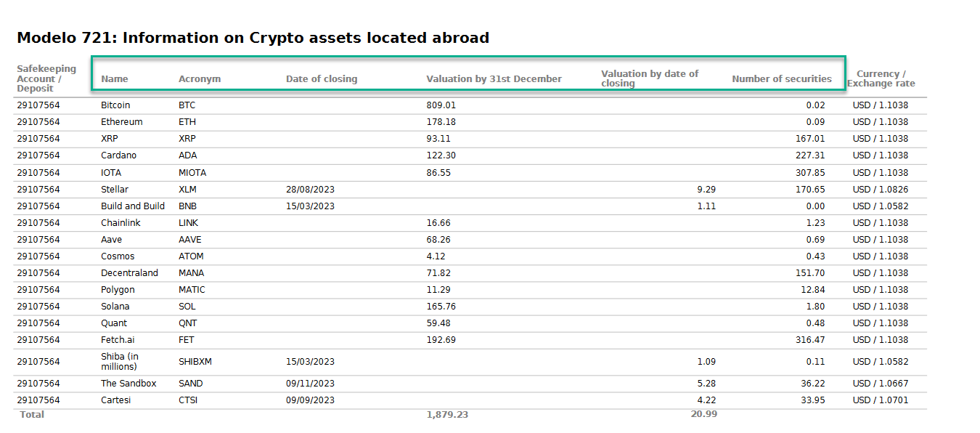Select the Bitcoin row name cell
The image size is (980, 433).
pos(115,105)
